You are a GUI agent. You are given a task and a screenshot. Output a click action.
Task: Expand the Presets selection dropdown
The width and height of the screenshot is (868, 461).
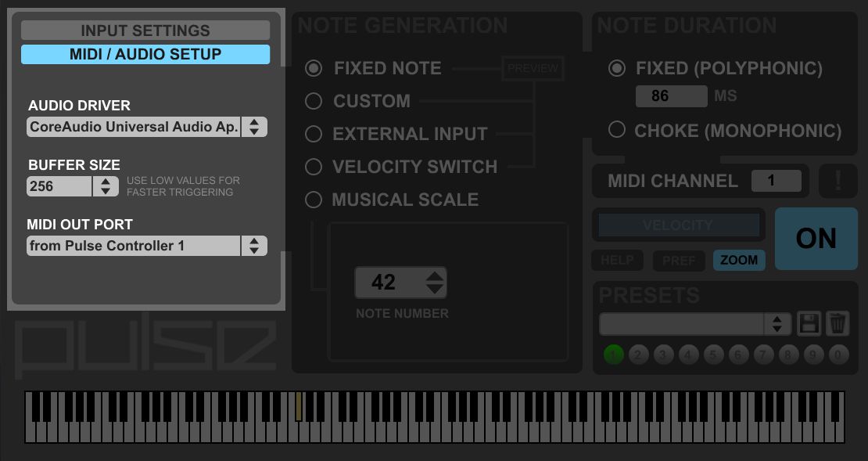tap(695, 324)
